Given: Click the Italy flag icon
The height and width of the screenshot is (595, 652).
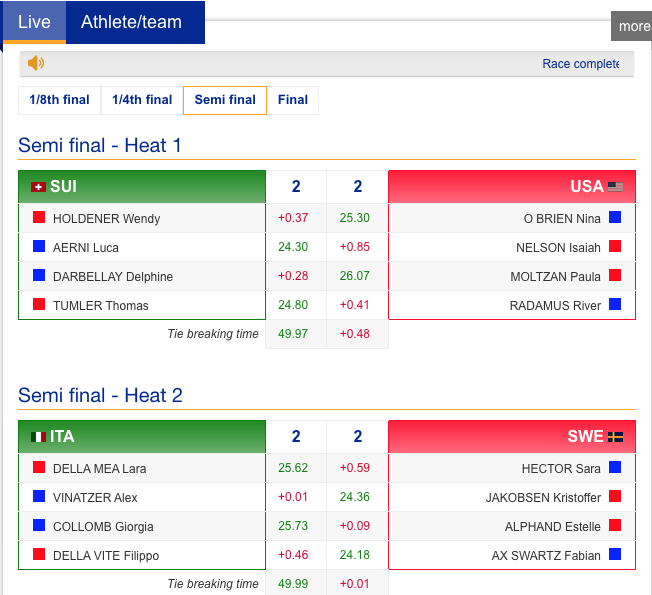Looking at the screenshot, I should pos(38,437).
